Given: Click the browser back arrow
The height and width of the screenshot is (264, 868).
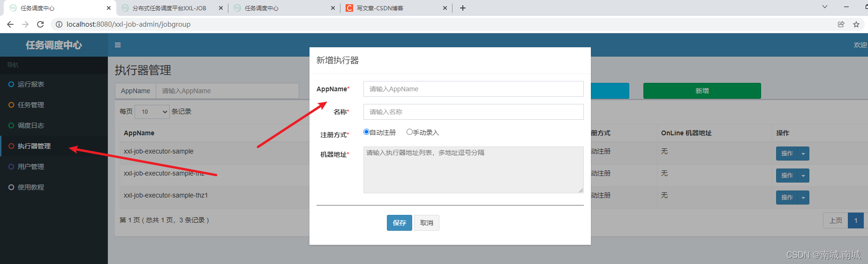Looking at the screenshot, I should tap(10, 24).
